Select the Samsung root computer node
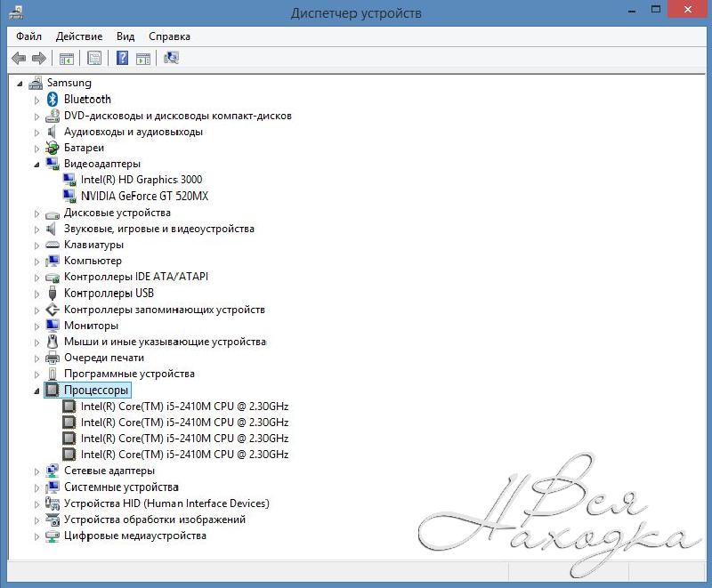This screenshot has height=588, width=712. coord(69,83)
